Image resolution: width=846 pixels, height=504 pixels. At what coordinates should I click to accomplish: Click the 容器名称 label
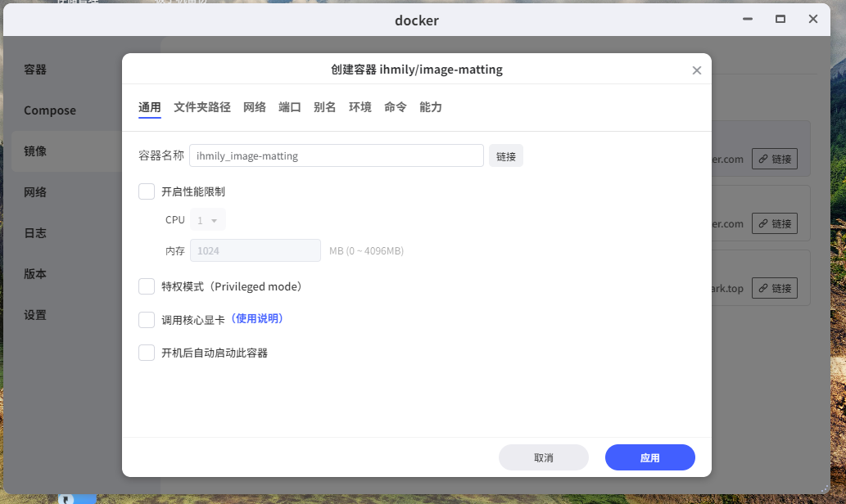click(x=161, y=155)
